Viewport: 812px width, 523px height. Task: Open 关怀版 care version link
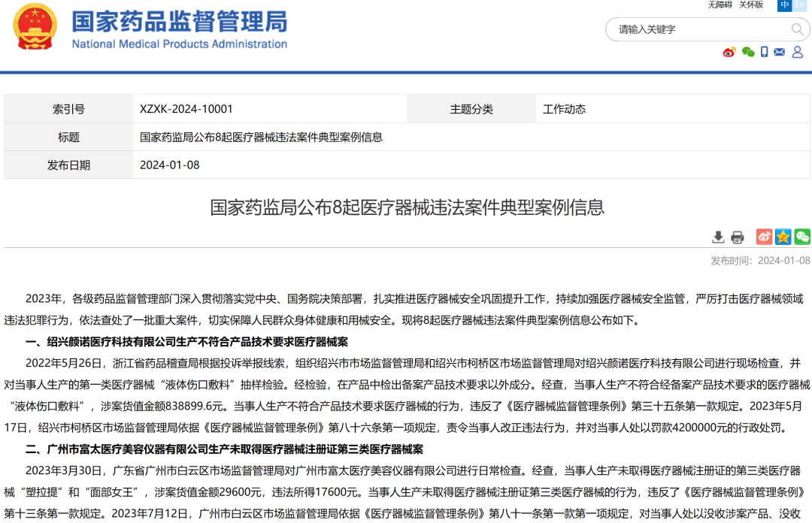click(x=751, y=5)
